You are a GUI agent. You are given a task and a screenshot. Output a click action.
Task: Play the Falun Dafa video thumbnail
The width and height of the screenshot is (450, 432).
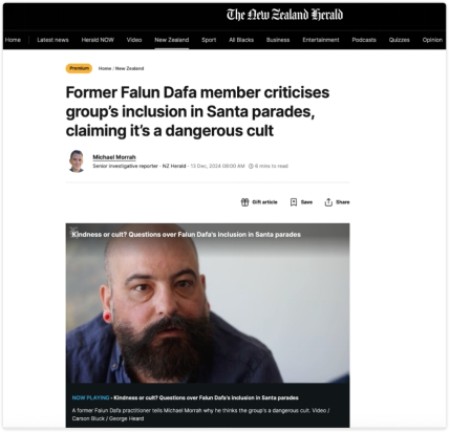[x=208, y=303]
